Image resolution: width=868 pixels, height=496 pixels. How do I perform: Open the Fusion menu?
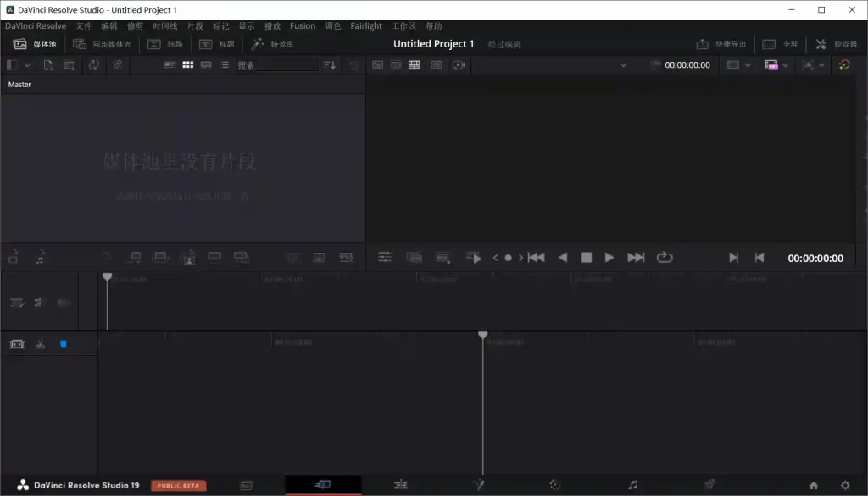click(x=302, y=26)
